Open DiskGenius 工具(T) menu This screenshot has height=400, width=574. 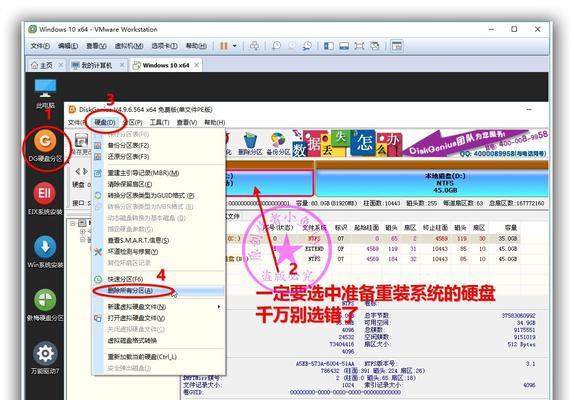coord(159,122)
